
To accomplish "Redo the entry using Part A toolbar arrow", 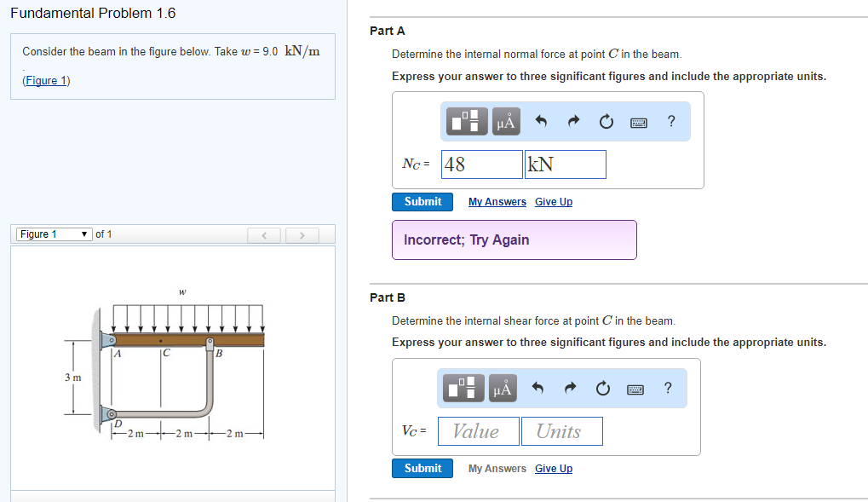I will point(573,121).
